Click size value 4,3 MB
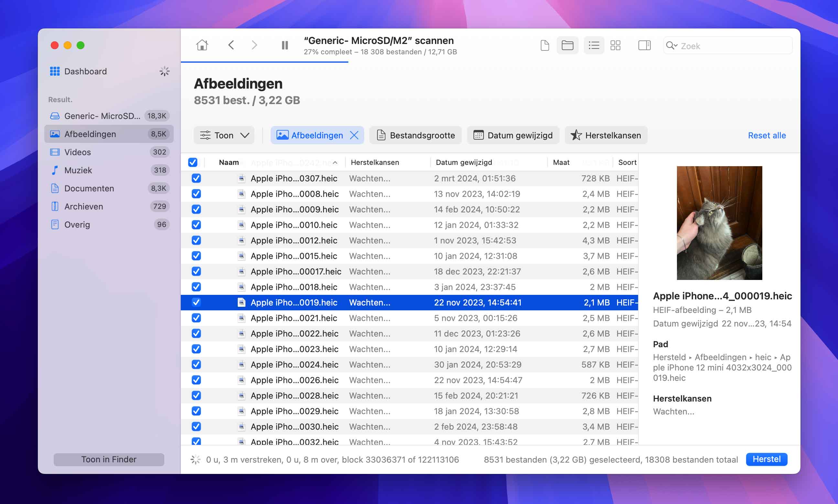Image resolution: width=838 pixels, height=504 pixels. 596,241
